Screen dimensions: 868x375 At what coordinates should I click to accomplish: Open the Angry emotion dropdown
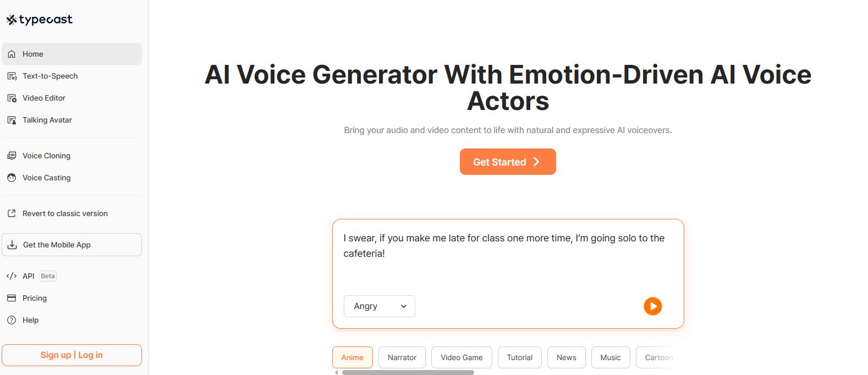pyautogui.click(x=379, y=306)
